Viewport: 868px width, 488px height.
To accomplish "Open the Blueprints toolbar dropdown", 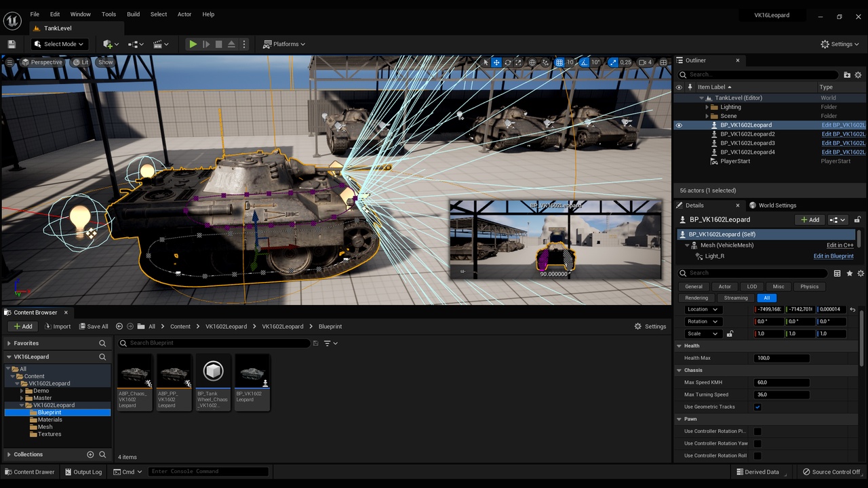I will [x=136, y=44].
